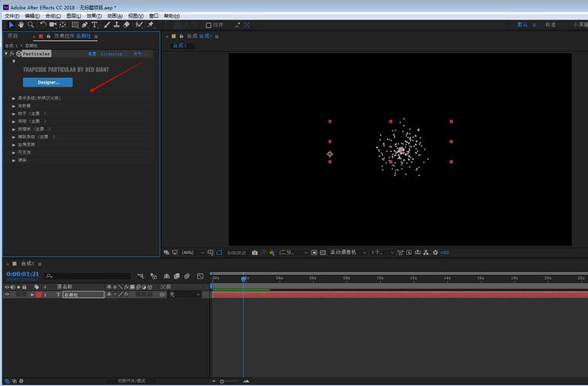Click the 重置 reset link for Particular
Viewport: 588px width, 386px height.
[92, 54]
